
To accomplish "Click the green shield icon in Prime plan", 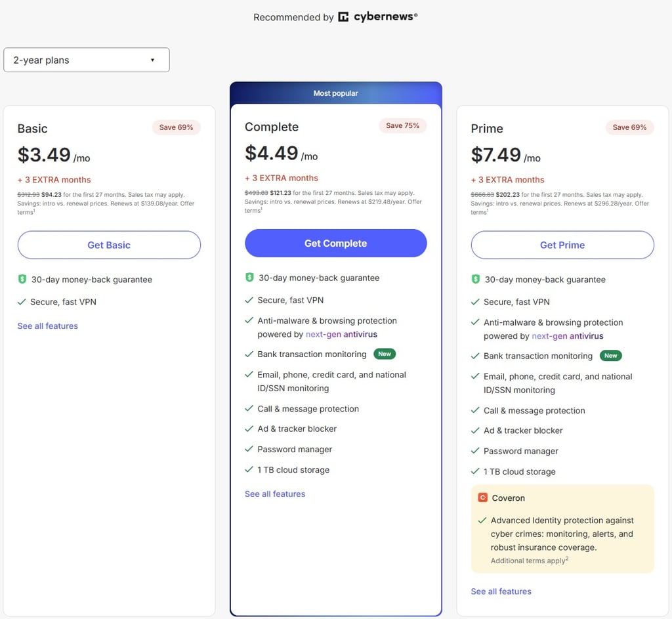I will [476, 279].
